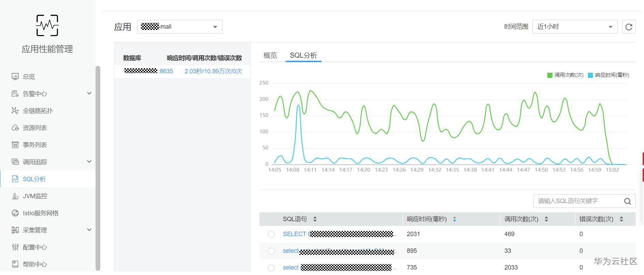Click the search magnifier icon
Screen dimensions: 644x275
coord(627,201)
